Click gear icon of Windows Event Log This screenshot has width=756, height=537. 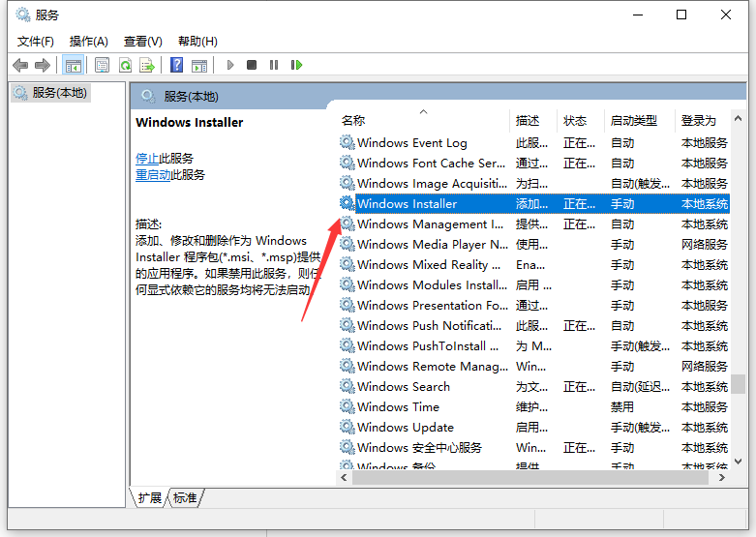point(348,142)
